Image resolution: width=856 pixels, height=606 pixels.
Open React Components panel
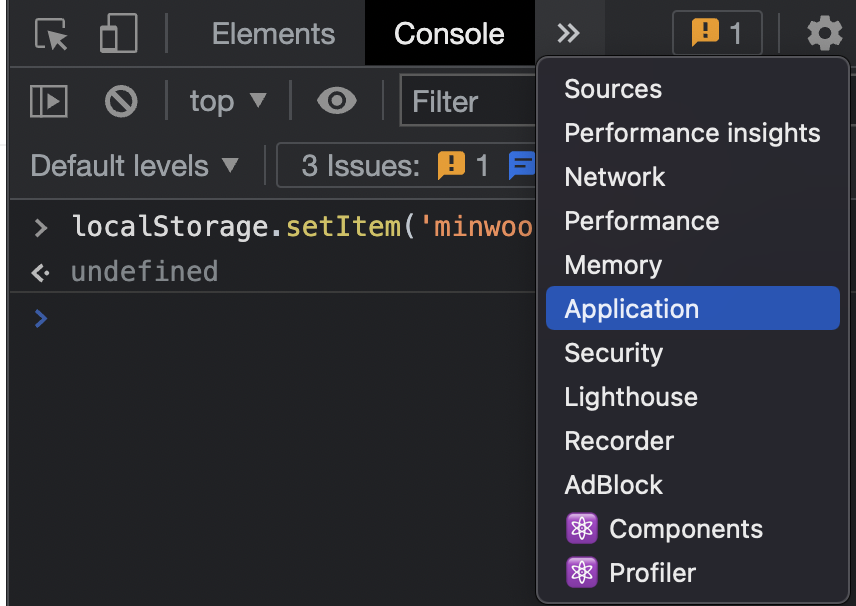coord(685,529)
